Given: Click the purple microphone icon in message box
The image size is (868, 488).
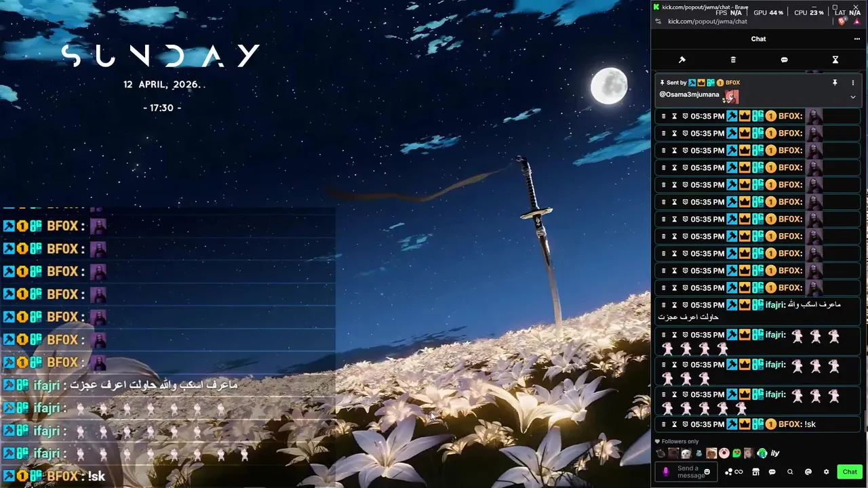Looking at the screenshot, I should pos(666,472).
